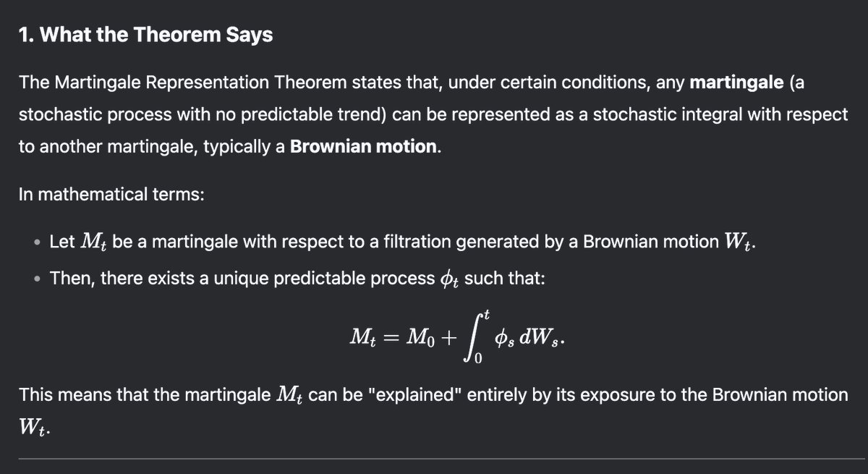Click the M_0 term in the equation
Image resolution: width=868 pixels, height=474 pixels.
pos(423,337)
